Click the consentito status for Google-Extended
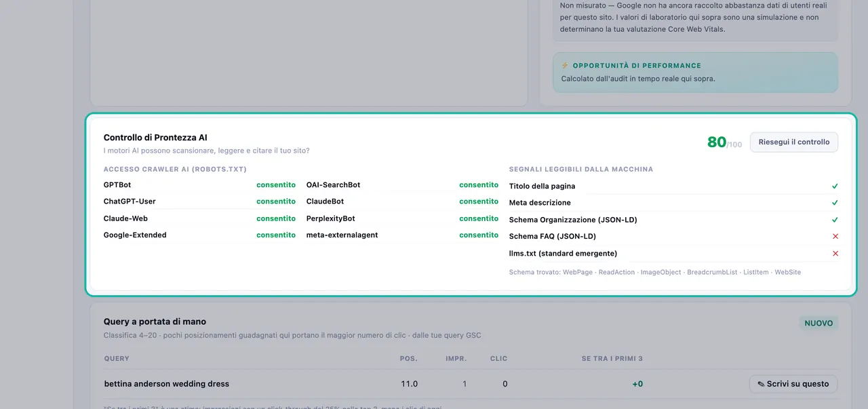868x409 pixels. pyautogui.click(x=276, y=235)
